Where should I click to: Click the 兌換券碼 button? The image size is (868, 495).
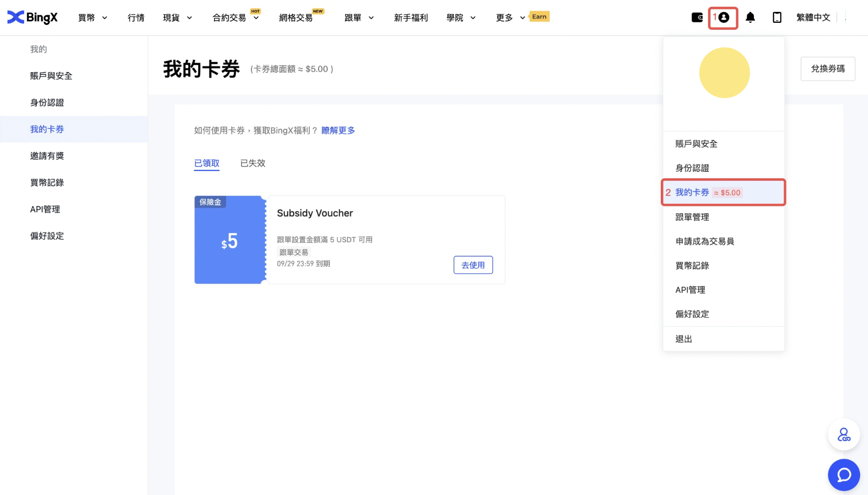[827, 68]
